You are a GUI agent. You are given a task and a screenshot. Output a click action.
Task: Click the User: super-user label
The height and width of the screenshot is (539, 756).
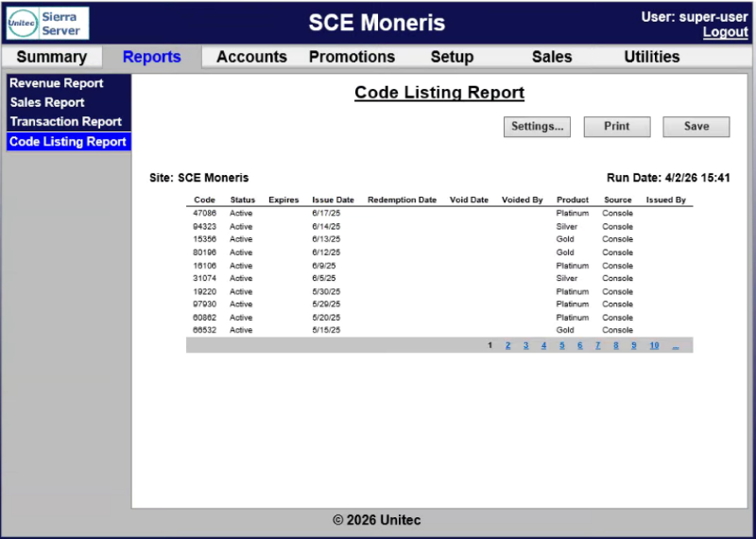(x=695, y=17)
